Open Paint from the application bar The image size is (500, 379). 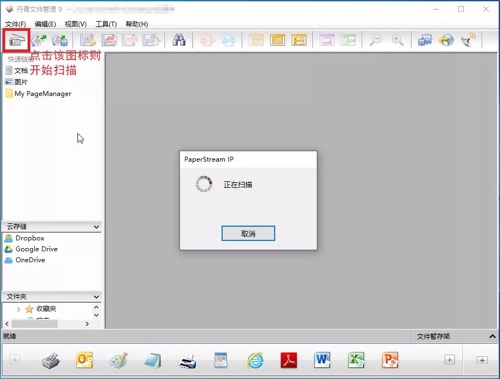click(x=119, y=360)
